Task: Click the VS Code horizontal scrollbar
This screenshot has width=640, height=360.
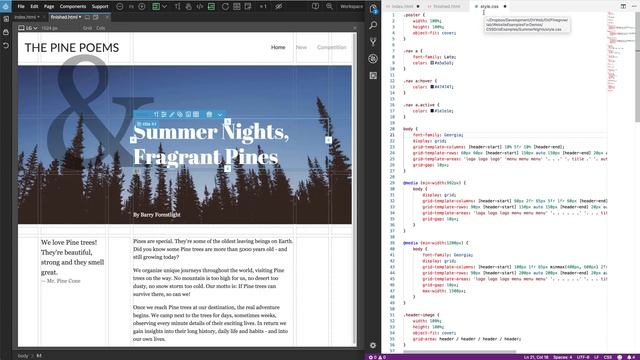Action: tap(459, 351)
